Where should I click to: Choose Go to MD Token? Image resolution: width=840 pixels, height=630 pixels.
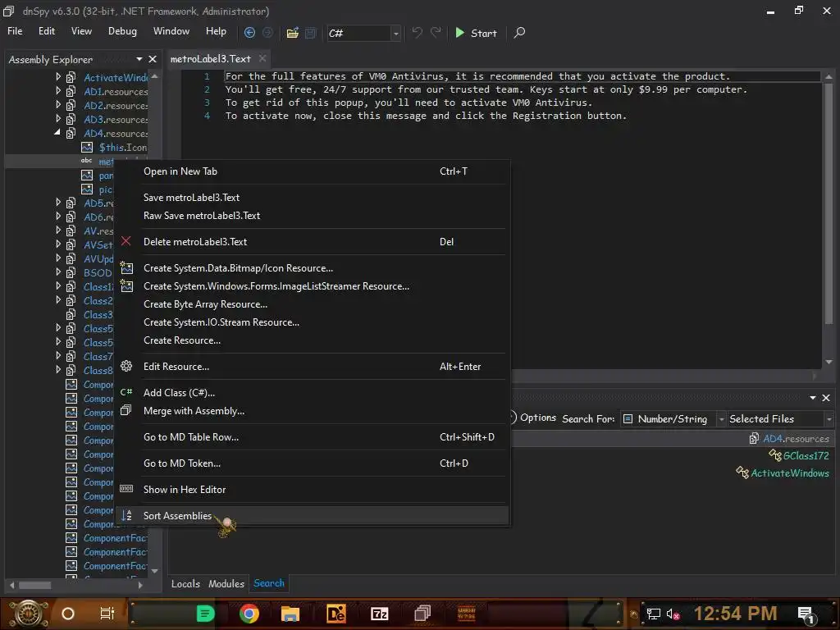(313, 463)
